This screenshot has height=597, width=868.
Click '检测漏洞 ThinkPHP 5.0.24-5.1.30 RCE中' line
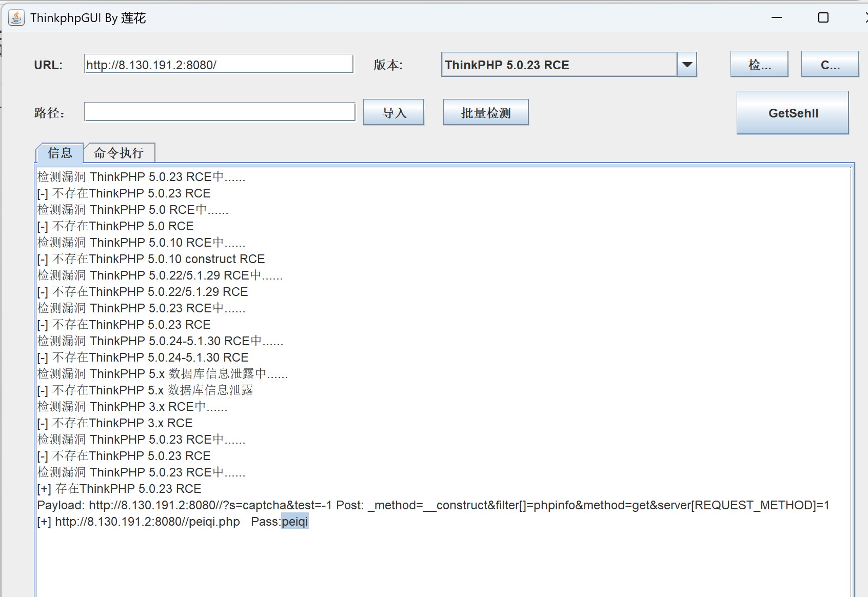click(x=160, y=341)
